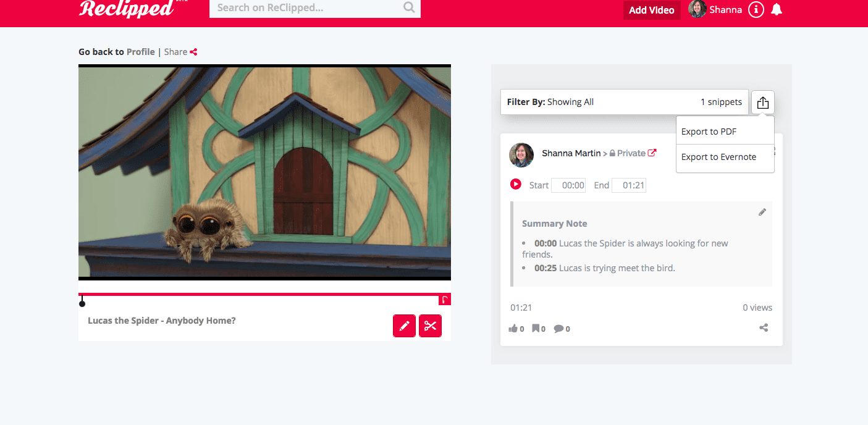Play the snippet with the red play icon
The width and height of the screenshot is (868, 425).
point(516,184)
